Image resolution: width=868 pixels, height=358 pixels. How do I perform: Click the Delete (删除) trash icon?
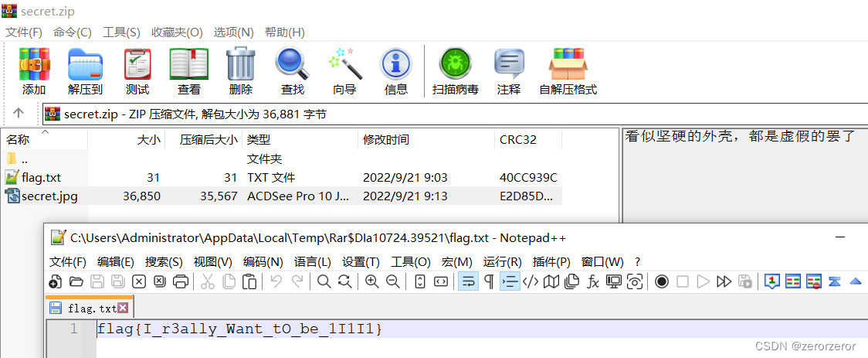[241, 64]
